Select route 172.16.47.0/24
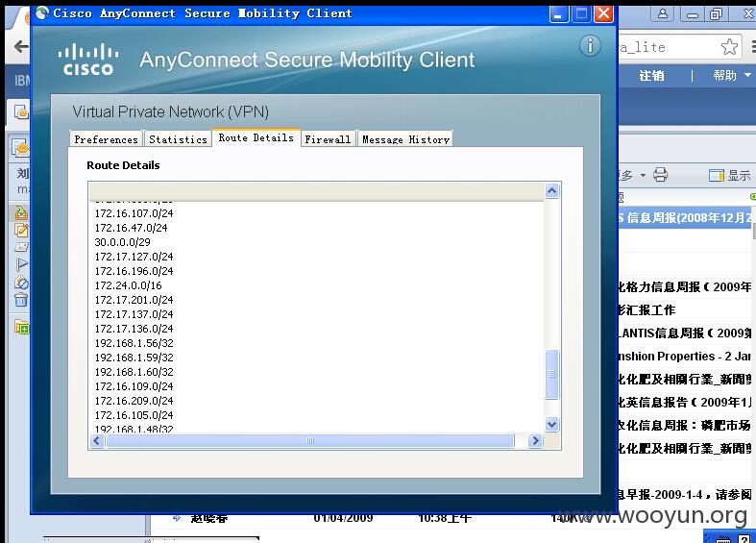The width and height of the screenshot is (756, 543). click(x=131, y=228)
